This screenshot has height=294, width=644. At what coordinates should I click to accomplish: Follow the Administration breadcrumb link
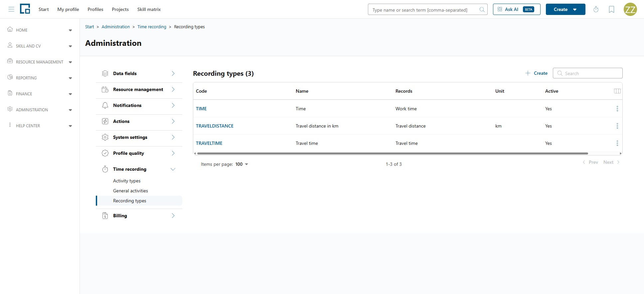coord(116,27)
